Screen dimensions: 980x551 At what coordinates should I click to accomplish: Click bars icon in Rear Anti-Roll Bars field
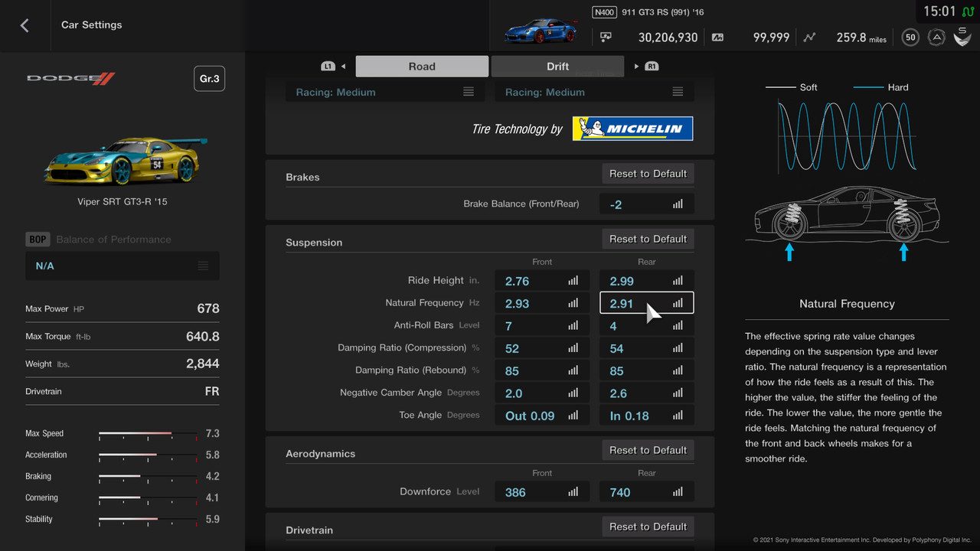click(x=678, y=325)
